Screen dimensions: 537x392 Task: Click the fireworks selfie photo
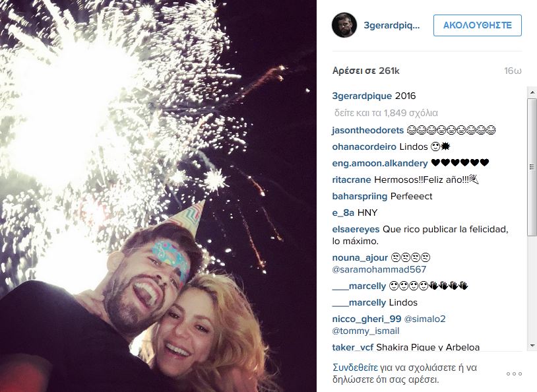[158, 196]
